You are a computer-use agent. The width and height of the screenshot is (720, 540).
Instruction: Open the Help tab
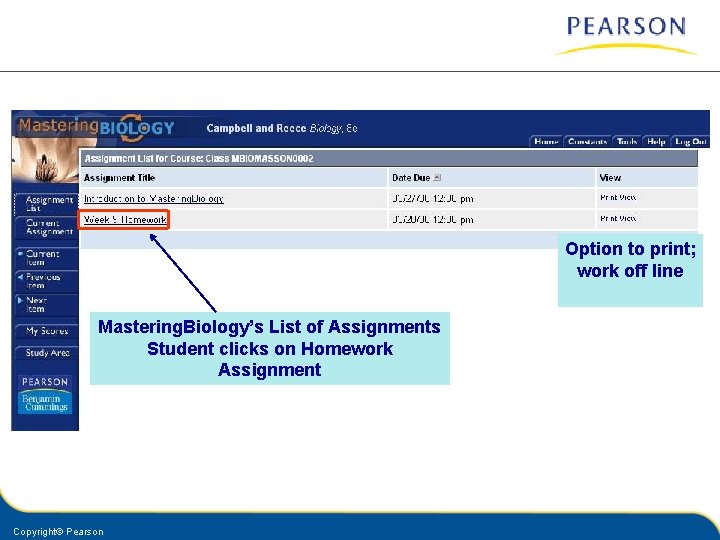click(656, 141)
